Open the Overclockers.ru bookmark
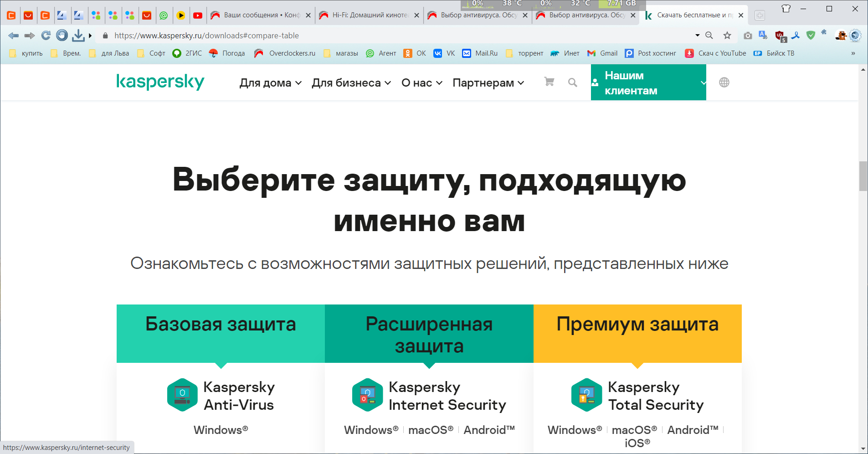The height and width of the screenshot is (454, 868). click(x=285, y=53)
